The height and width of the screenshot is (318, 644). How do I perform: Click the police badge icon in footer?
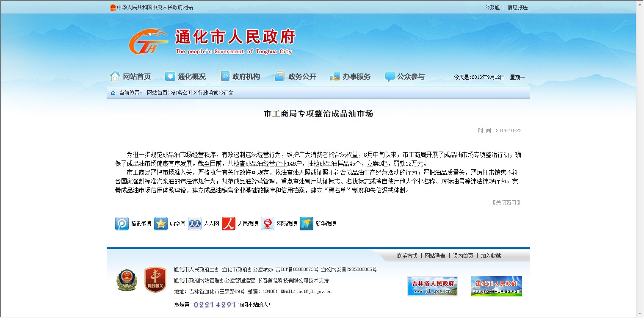(127, 280)
